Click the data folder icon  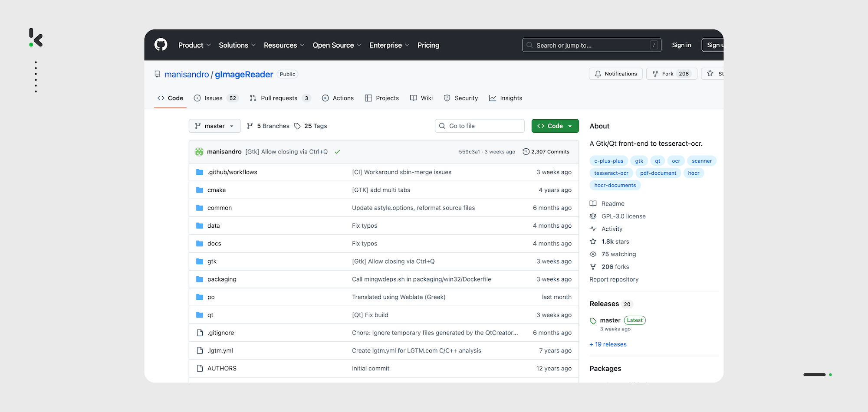coord(200,226)
